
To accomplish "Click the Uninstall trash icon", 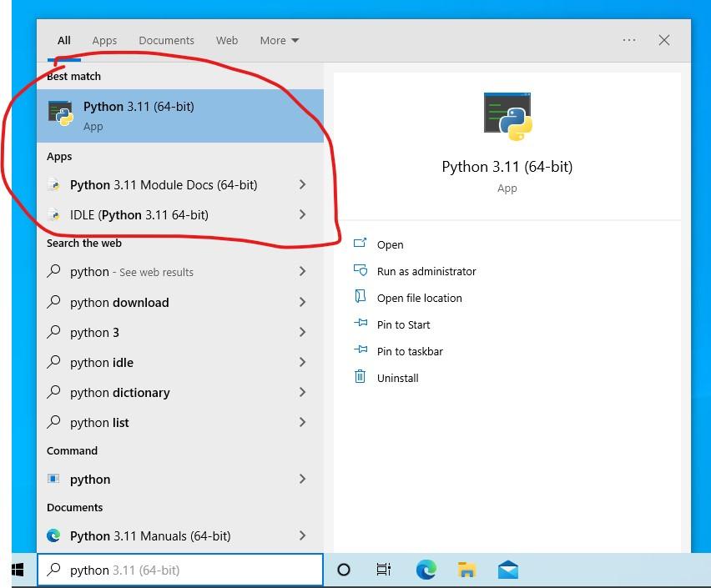I will (x=360, y=376).
